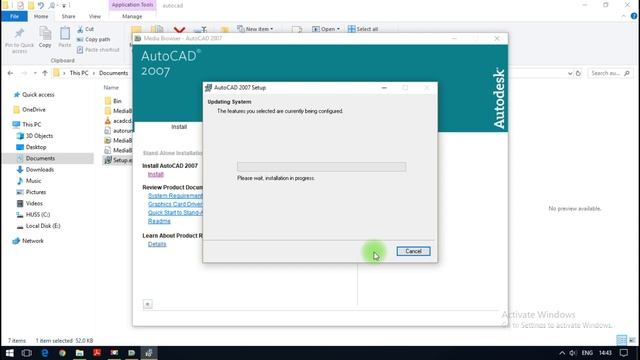Refresh the folder with the refresh icon

pos(578,73)
